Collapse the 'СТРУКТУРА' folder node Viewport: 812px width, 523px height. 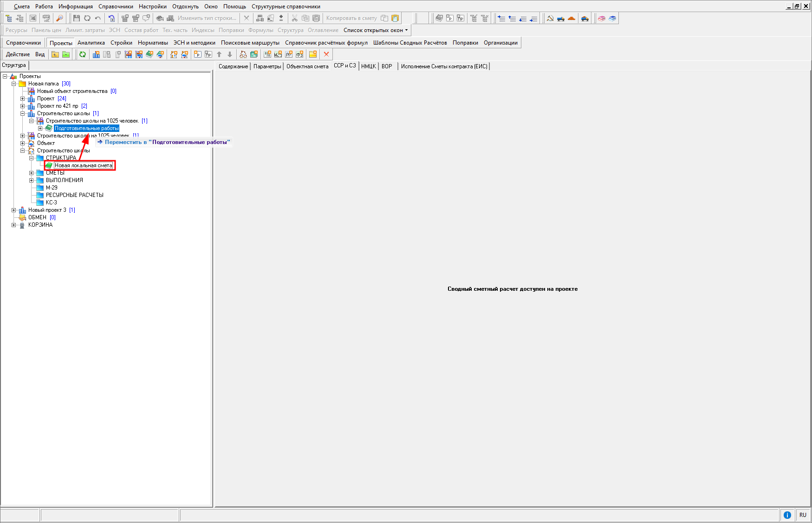pyautogui.click(x=32, y=158)
